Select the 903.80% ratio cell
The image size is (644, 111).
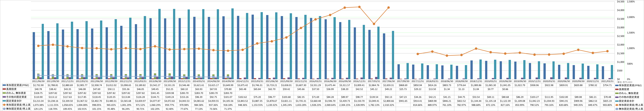click(x=607, y=105)
